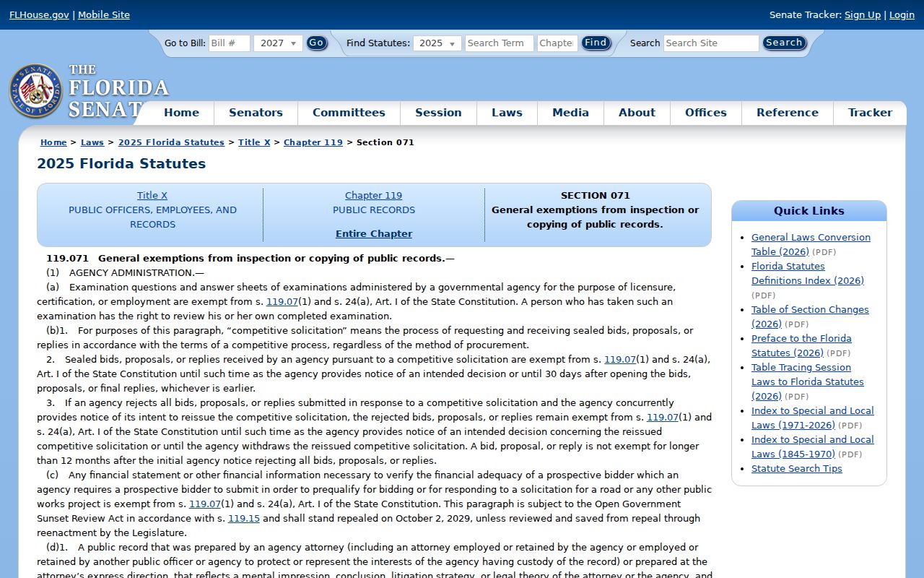Focus the Search Site input field
This screenshot has width=924, height=578.
711,43
